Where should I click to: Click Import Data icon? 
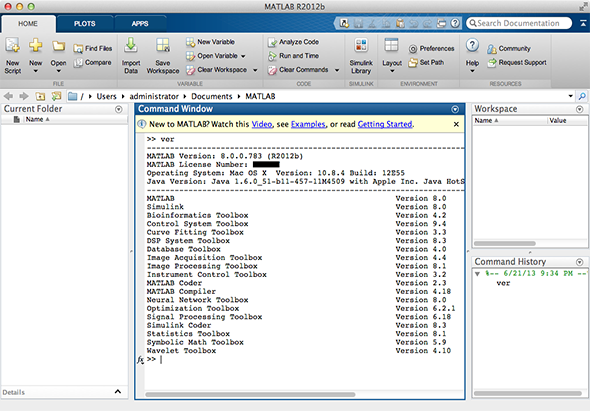click(131, 45)
